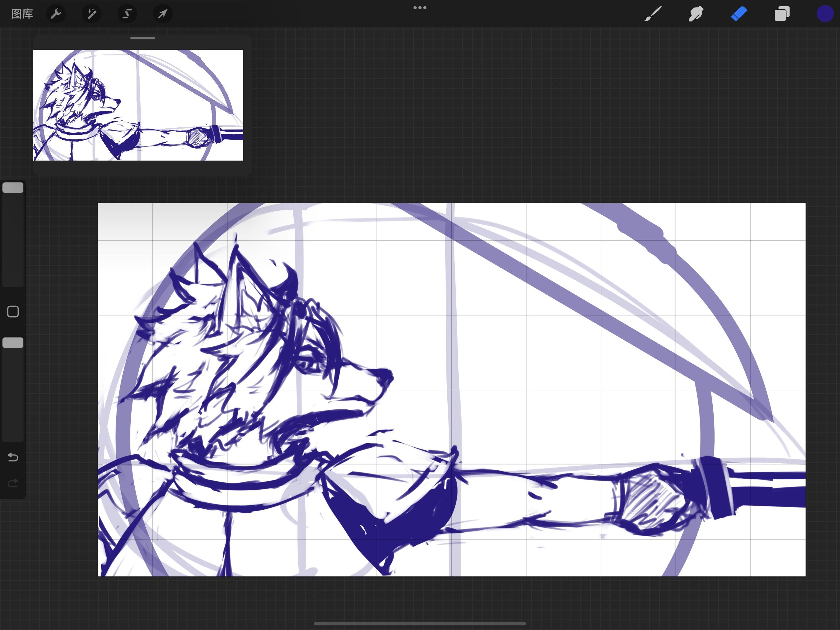
Task: Select the Smudge tool
Action: tap(696, 14)
